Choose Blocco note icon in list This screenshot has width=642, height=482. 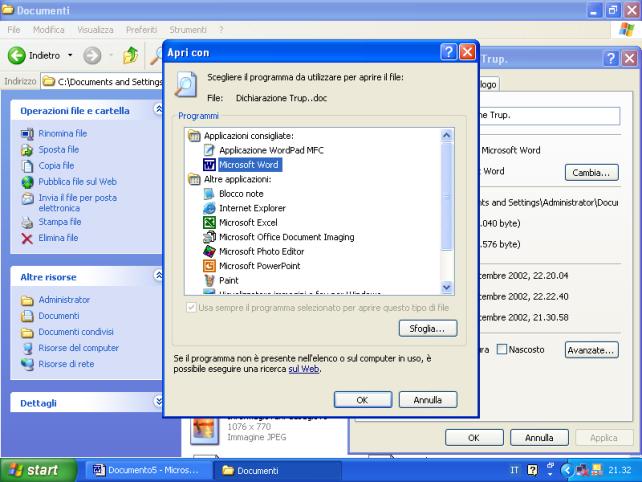(x=209, y=193)
